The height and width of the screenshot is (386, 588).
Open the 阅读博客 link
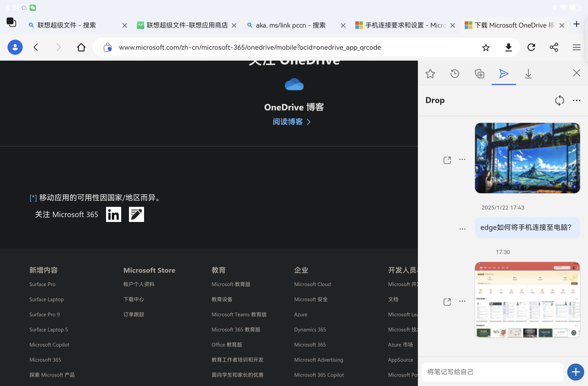click(291, 122)
